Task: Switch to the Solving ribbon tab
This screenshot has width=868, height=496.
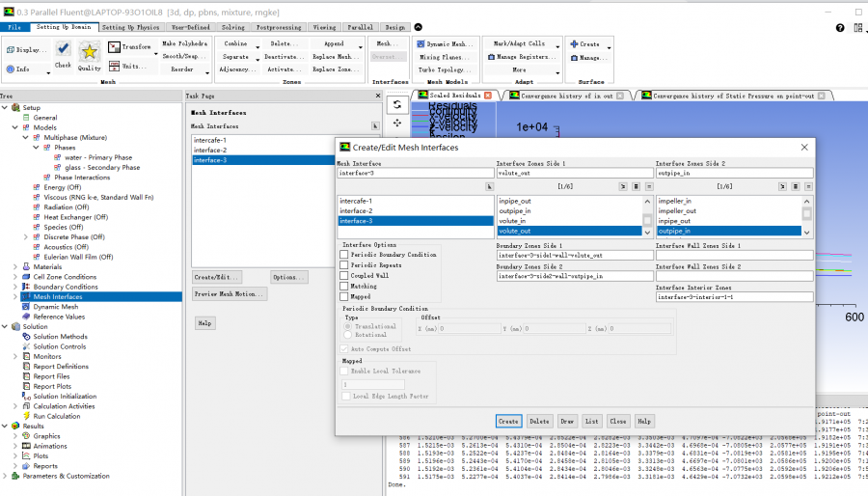Action: pos(232,27)
